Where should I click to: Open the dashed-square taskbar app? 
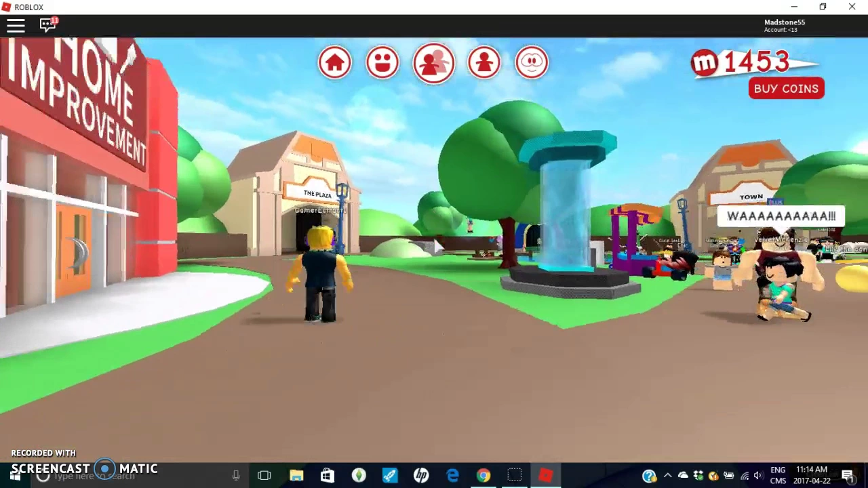515,476
